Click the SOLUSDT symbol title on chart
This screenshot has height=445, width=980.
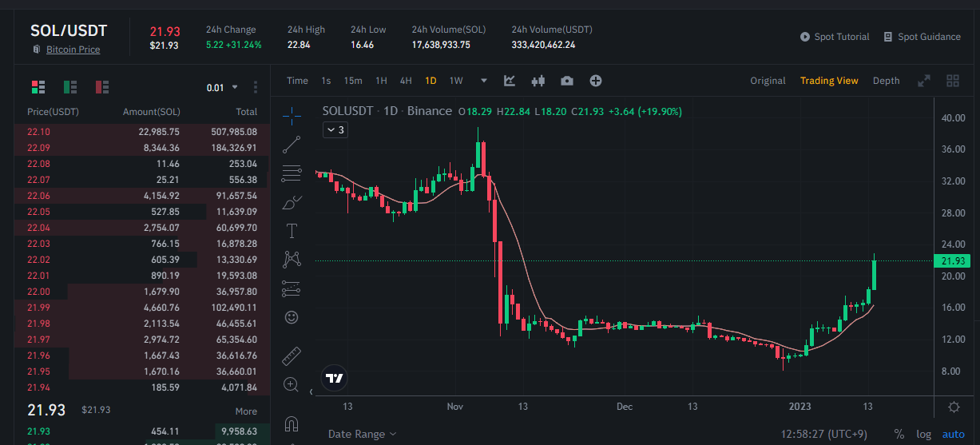(x=348, y=111)
